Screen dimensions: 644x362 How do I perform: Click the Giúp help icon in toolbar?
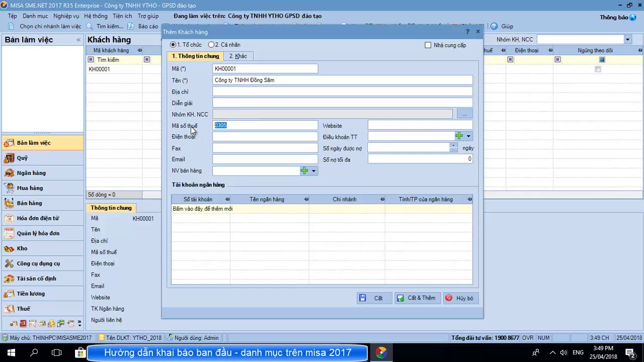click(494, 26)
